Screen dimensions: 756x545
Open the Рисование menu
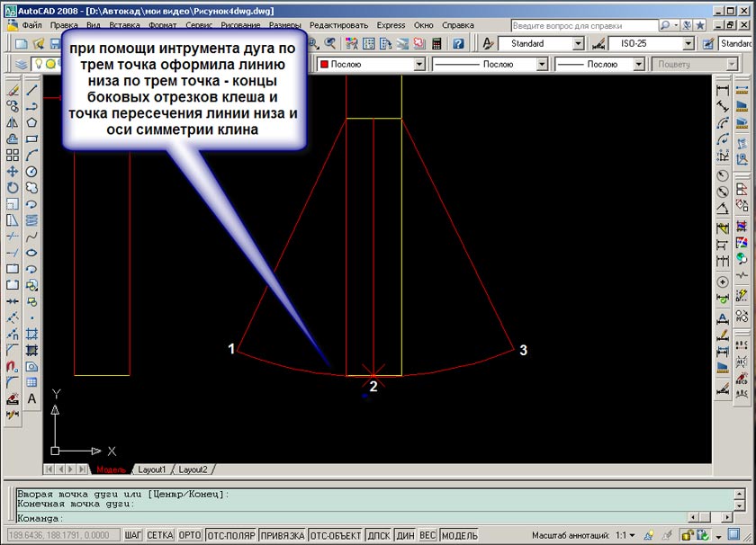(x=239, y=25)
